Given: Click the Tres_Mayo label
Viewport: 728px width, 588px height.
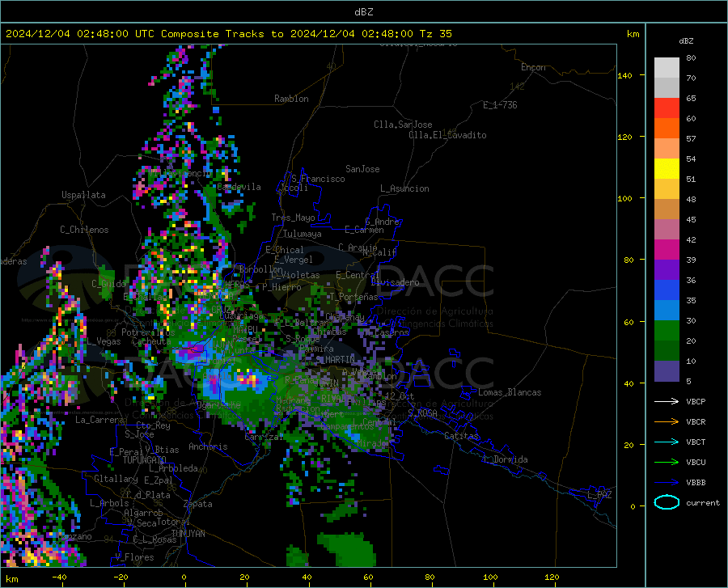Looking at the screenshot, I should click(293, 218).
